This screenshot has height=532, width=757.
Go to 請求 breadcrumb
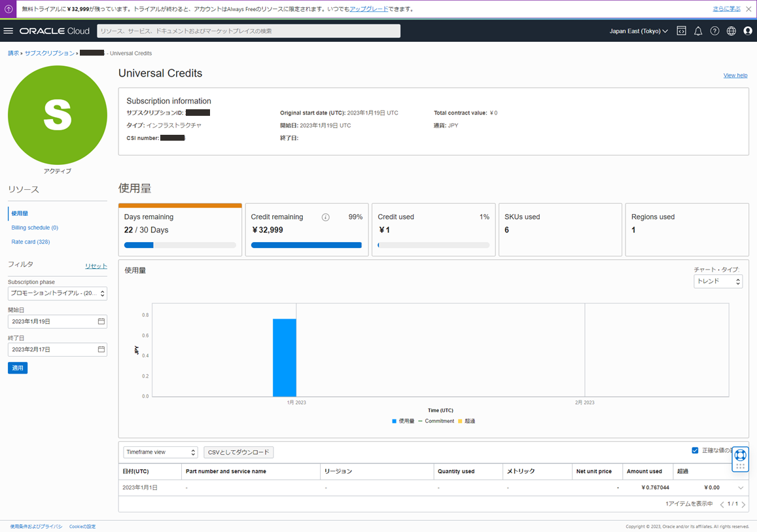tap(14, 53)
